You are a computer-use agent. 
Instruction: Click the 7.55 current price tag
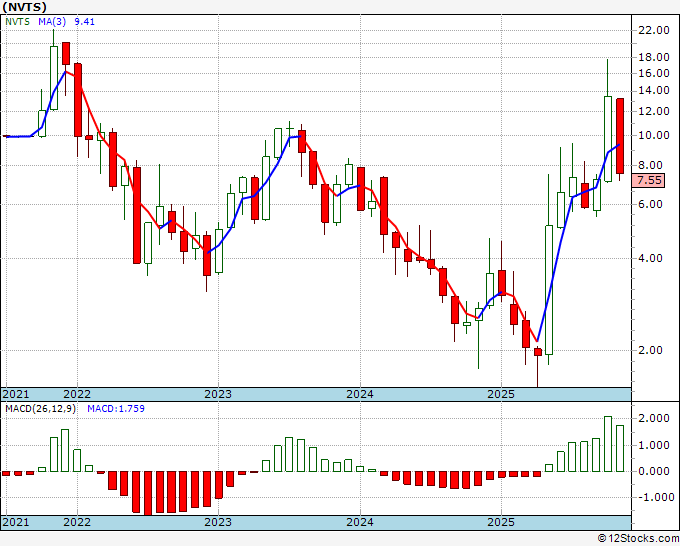(x=648, y=180)
